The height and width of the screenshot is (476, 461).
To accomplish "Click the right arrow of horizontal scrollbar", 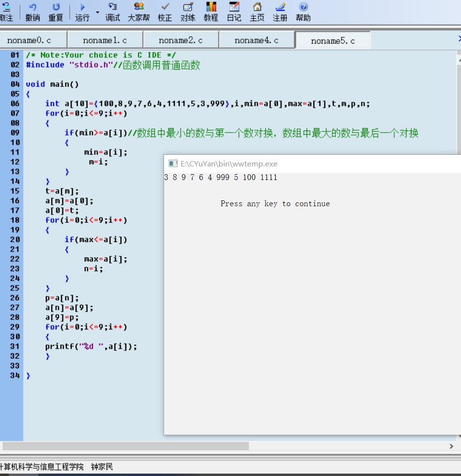I will tap(451, 446).
